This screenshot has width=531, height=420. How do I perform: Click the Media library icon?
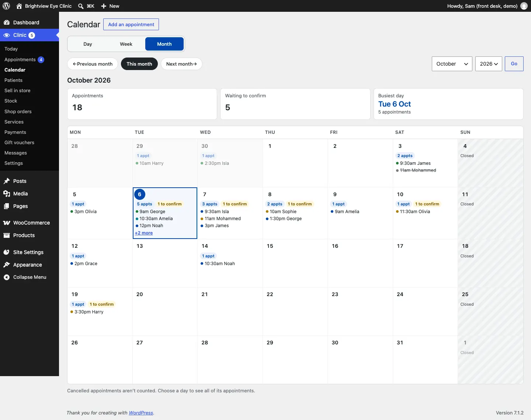(7, 194)
